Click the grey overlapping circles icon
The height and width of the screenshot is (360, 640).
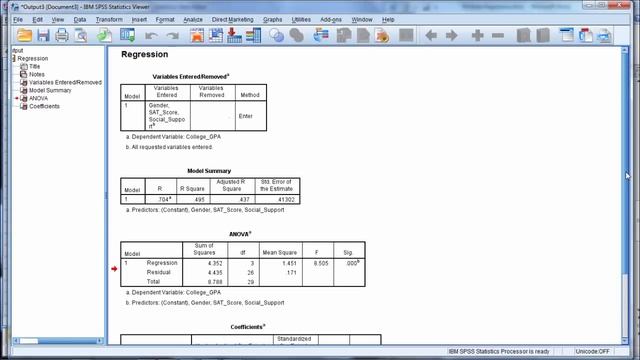point(297,36)
